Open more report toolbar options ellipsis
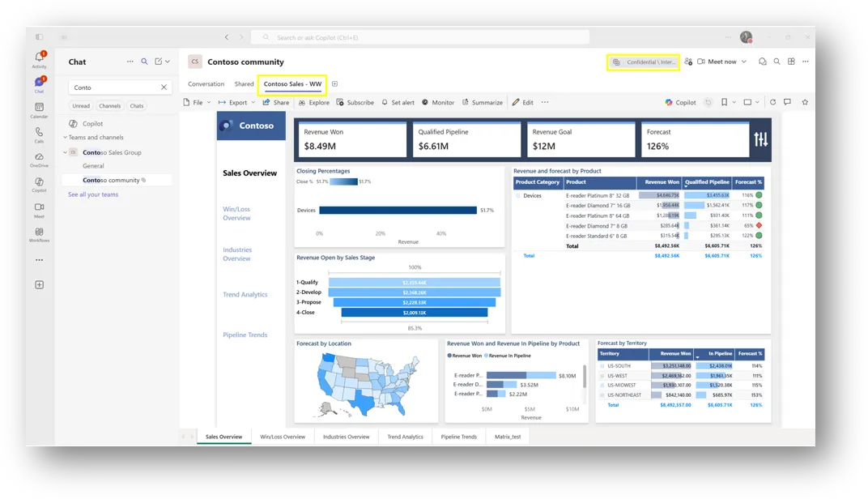 (545, 102)
